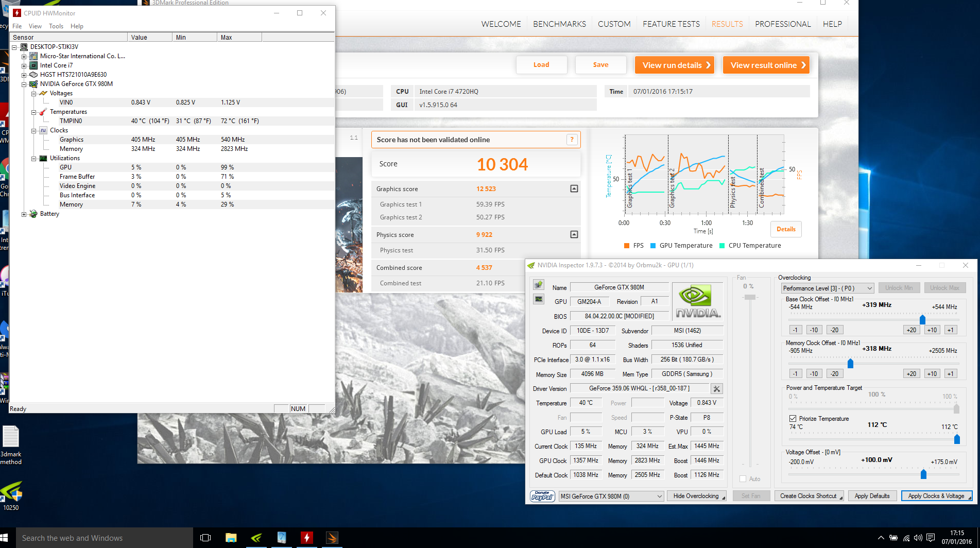Open HWMonitor Help menu

point(77,26)
